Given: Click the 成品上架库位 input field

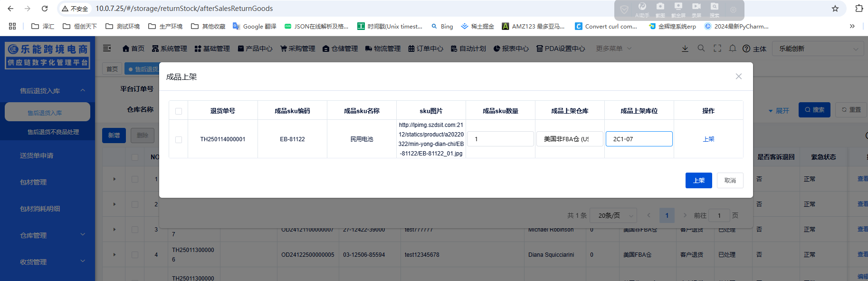Looking at the screenshot, I should click(x=639, y=139).
